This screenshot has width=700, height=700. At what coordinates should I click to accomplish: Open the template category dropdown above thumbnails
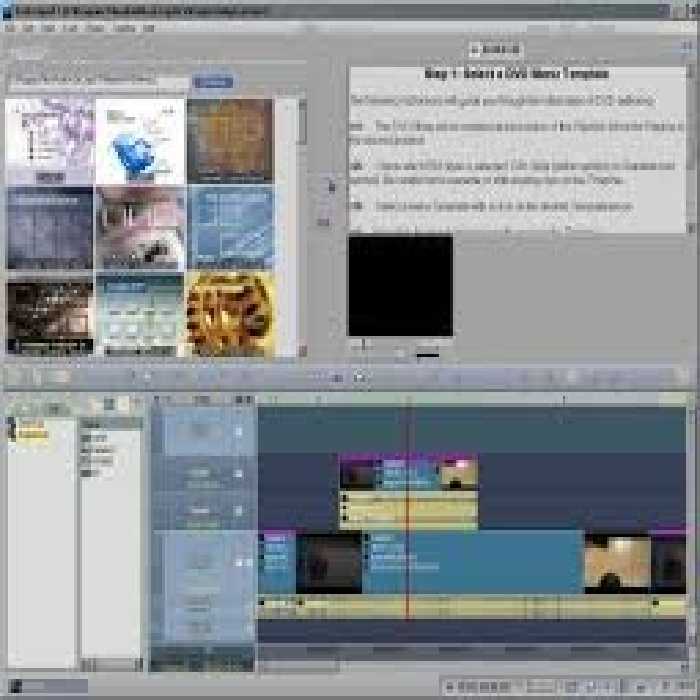click(99, 82)
